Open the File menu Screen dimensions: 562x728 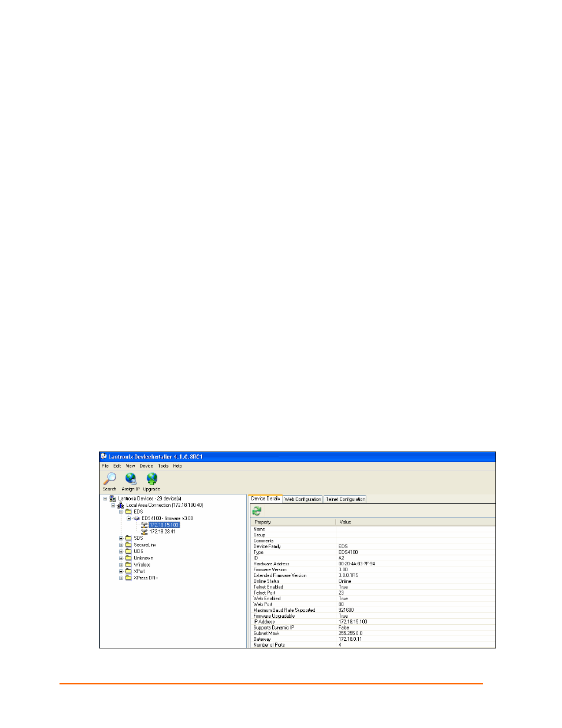click(105, 466)
